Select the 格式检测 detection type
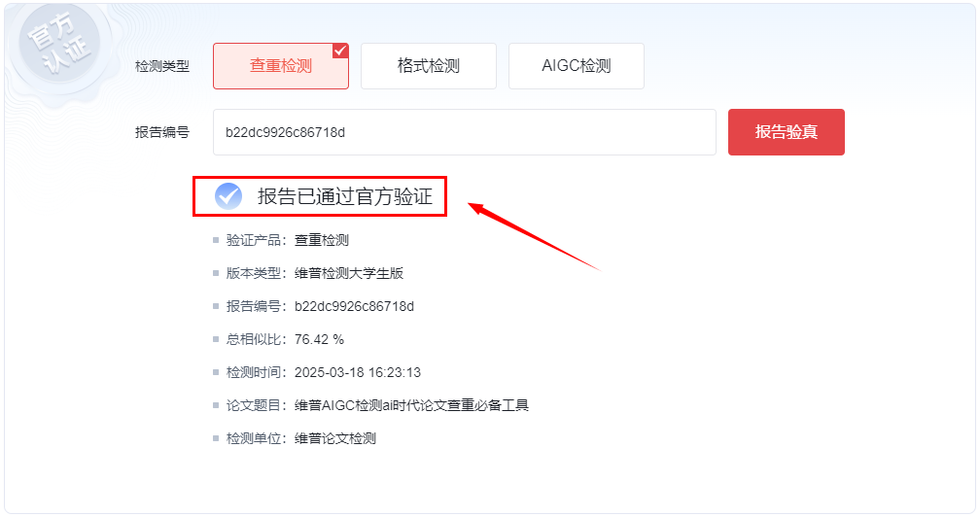This screenshot has height=517, width=980. (428, 66)
